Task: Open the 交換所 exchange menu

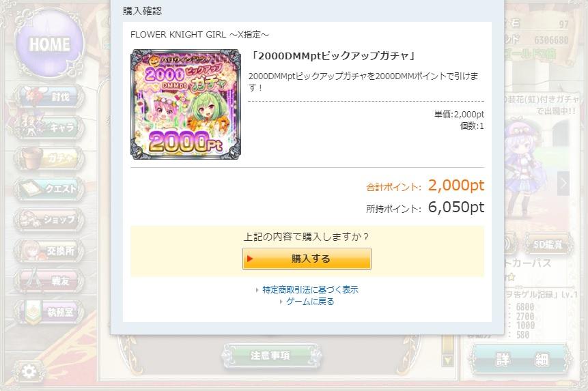Action: 48,250
